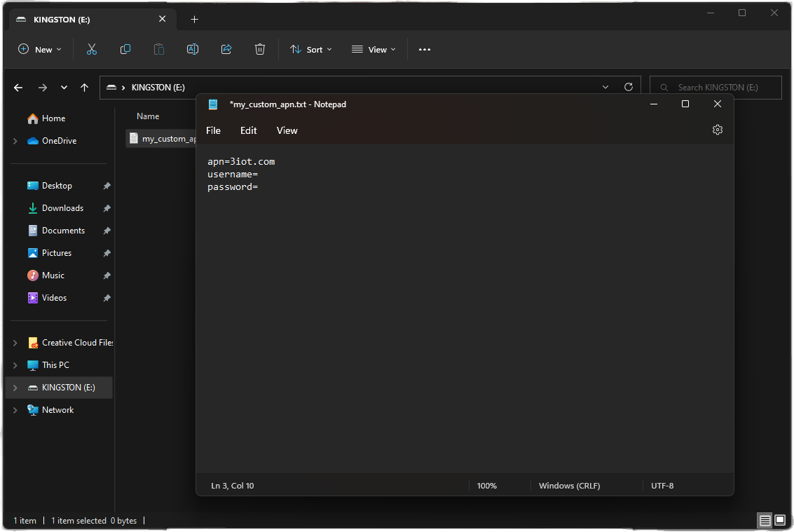Click the UTF-8 encoding indicator
This screenshot has height=532, width=794.
coord(662,486)
